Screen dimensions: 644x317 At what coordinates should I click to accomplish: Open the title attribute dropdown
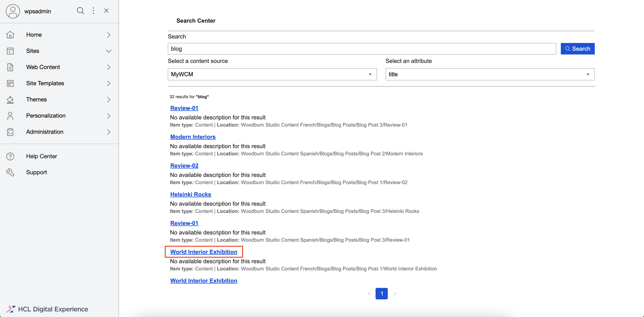click(490, 74)
